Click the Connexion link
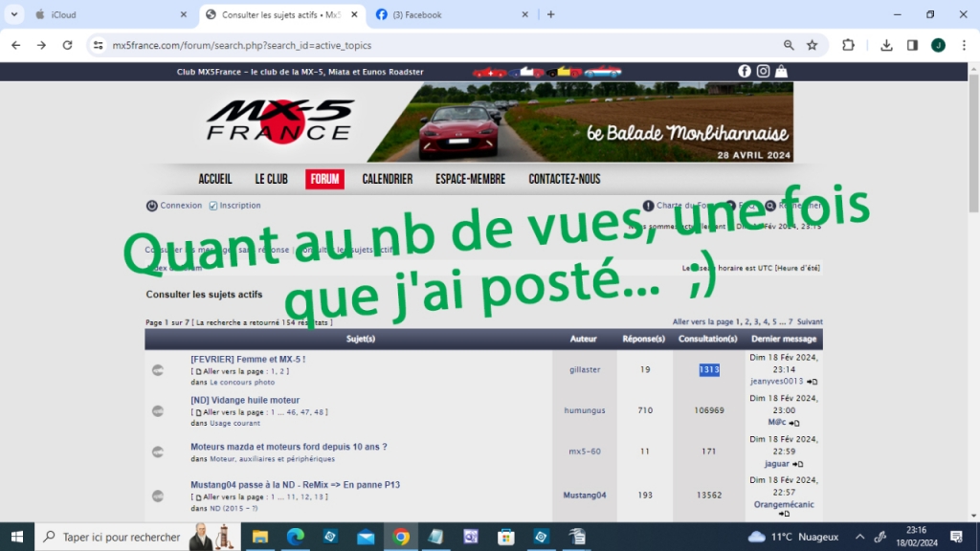980x551 pixels. [181, 206]
